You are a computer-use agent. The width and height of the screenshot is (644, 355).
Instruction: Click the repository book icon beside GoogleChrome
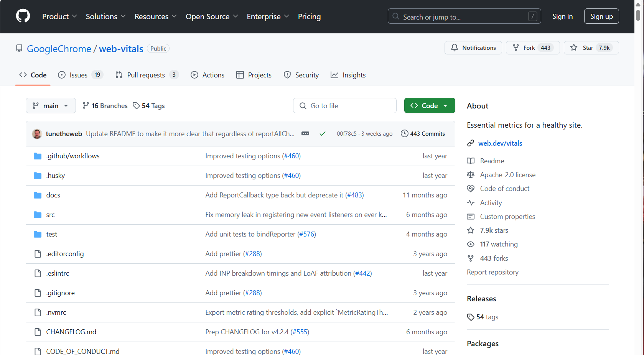click(x=19, y=48)
